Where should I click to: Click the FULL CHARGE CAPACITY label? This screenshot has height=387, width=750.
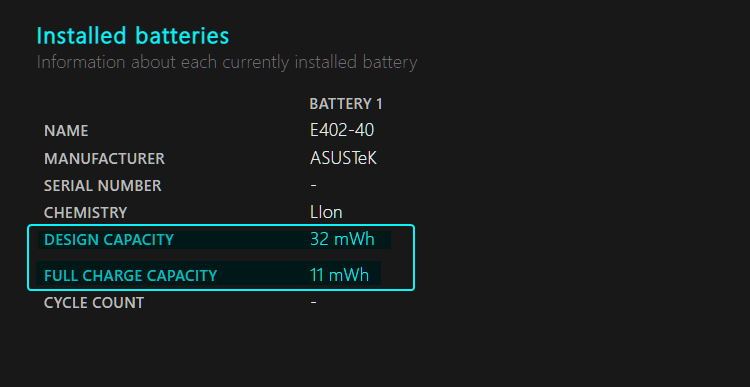point(130,276)
